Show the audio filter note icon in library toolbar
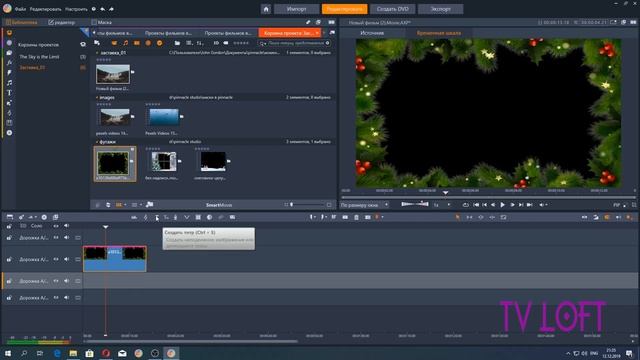Viewport: 640px width, 360px height. click(x=125, y=43)
